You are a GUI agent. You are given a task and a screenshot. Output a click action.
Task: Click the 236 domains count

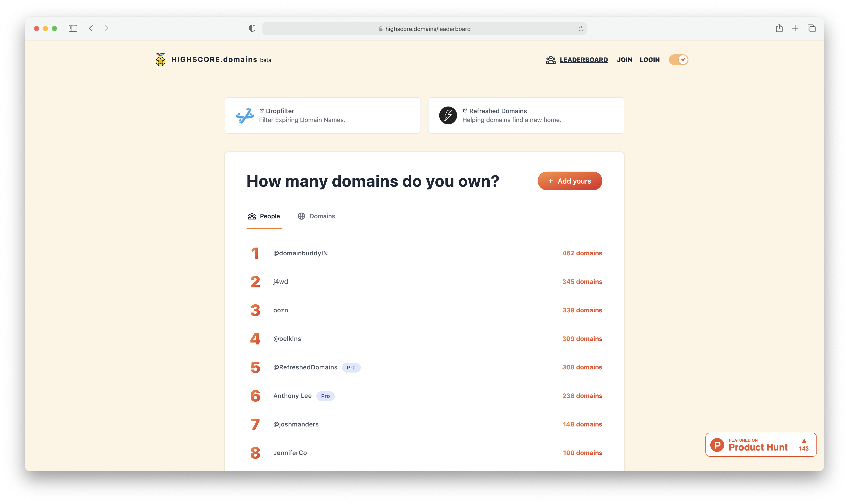tap(582, 396)
